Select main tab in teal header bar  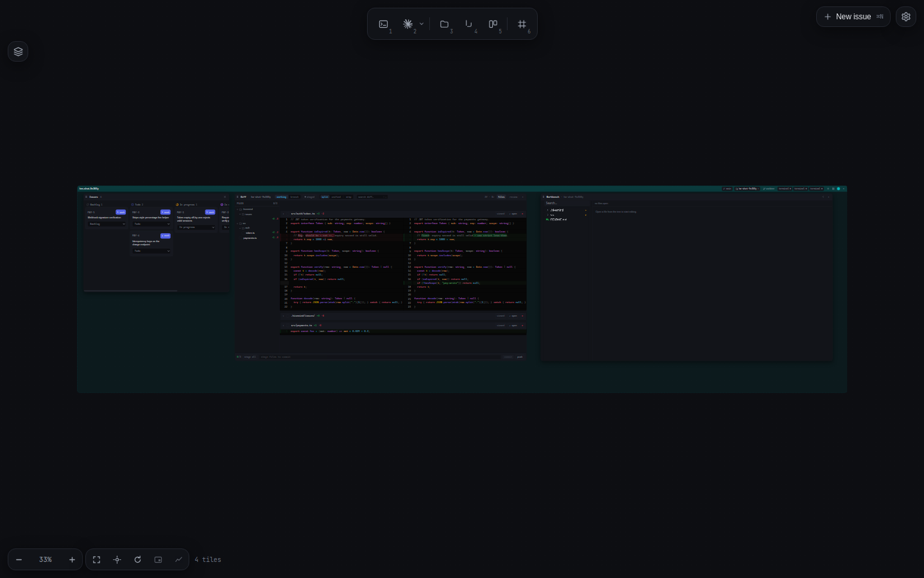(728, 189)
